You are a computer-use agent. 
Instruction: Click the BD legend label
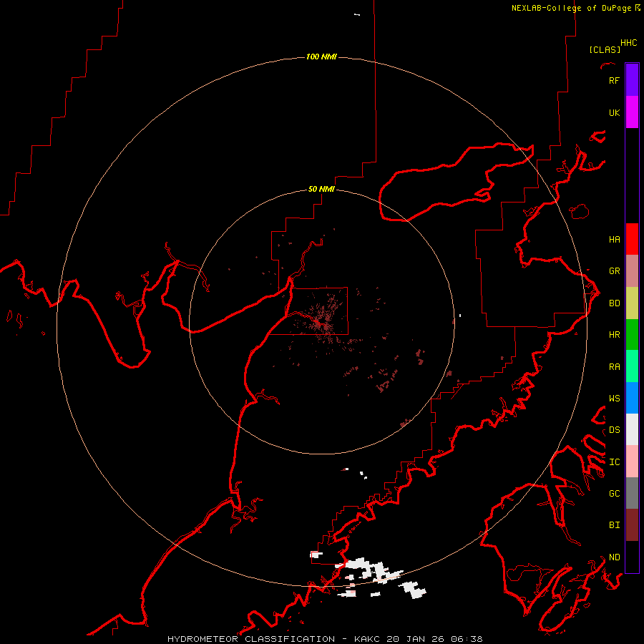point(614,303)
